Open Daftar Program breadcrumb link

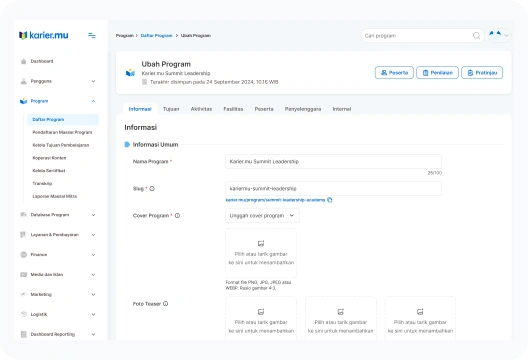157,36
